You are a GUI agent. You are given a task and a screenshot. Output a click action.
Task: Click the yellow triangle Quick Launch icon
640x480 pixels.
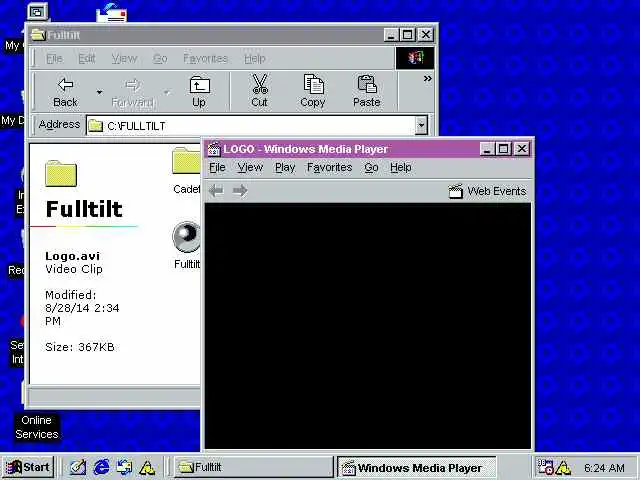pos(147,468)
